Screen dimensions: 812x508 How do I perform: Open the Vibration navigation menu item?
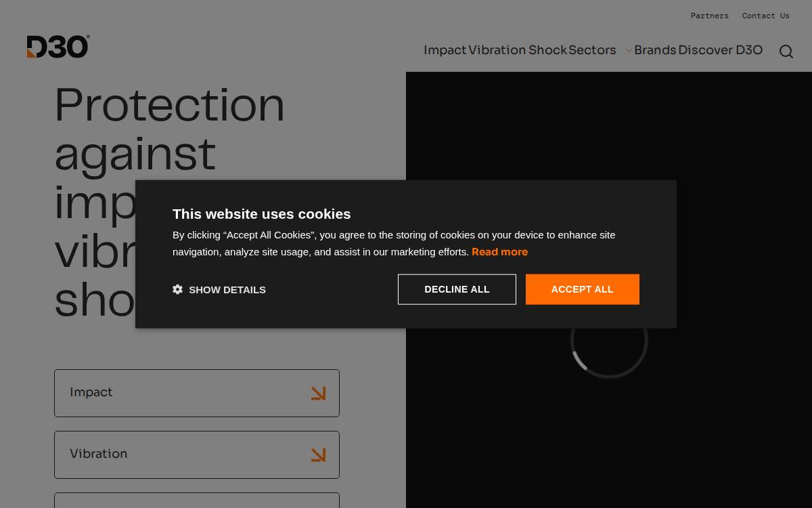tap(497, 50)
